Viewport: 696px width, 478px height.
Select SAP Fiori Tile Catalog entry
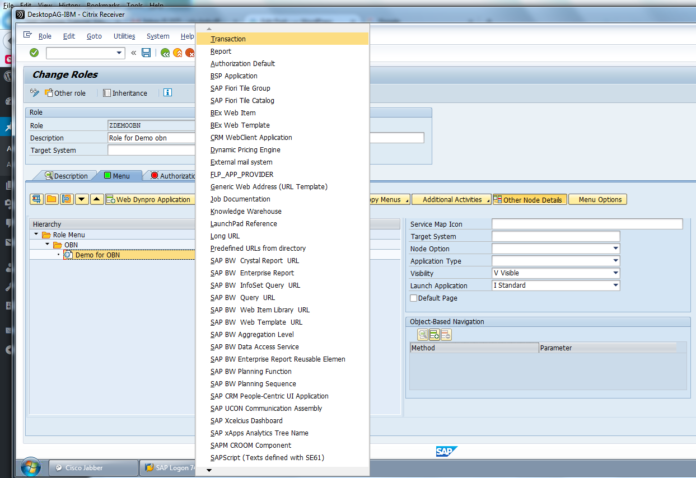282,100
